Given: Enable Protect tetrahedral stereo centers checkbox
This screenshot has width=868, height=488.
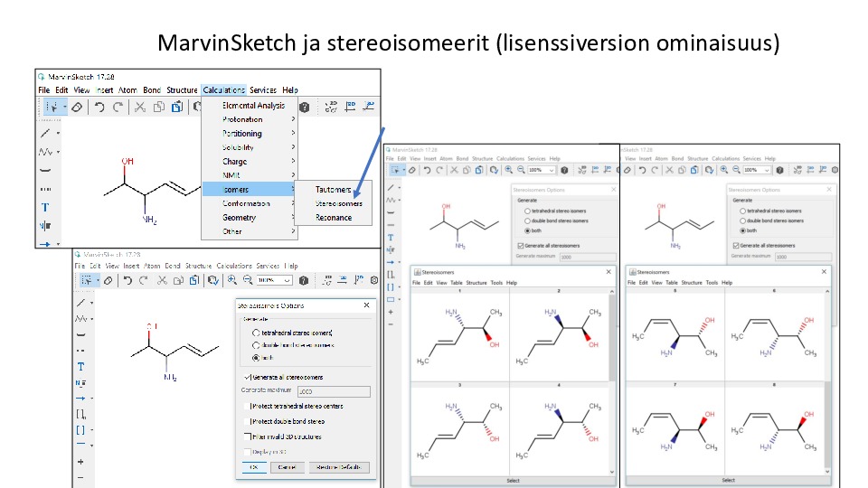Looking at the screenshot, I should click(252, 407).
